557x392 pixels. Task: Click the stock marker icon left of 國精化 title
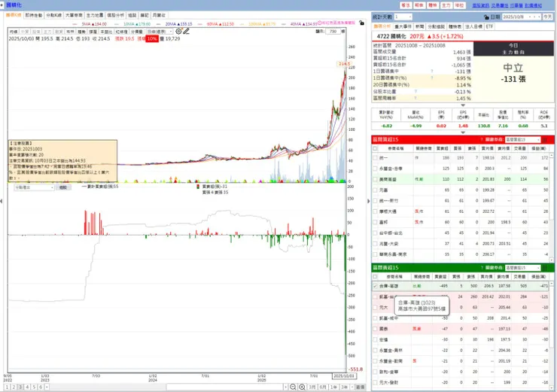pos(2,5)
